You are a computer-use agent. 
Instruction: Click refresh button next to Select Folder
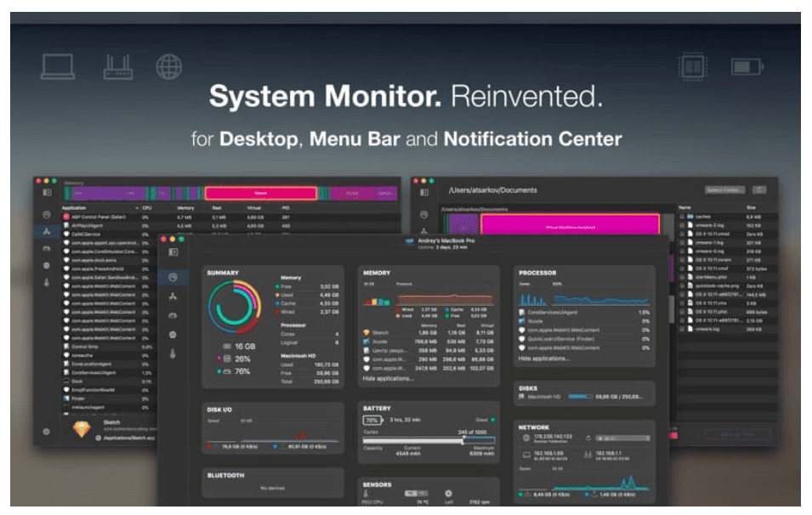tap(759, 190)
